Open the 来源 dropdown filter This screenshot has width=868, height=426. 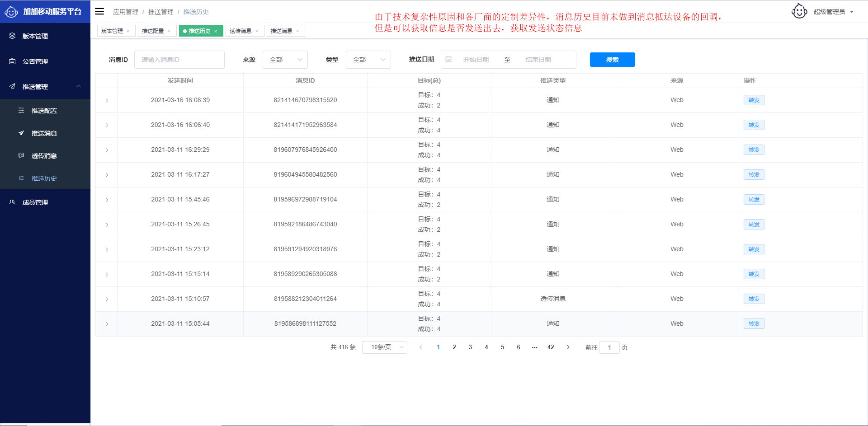285,60
